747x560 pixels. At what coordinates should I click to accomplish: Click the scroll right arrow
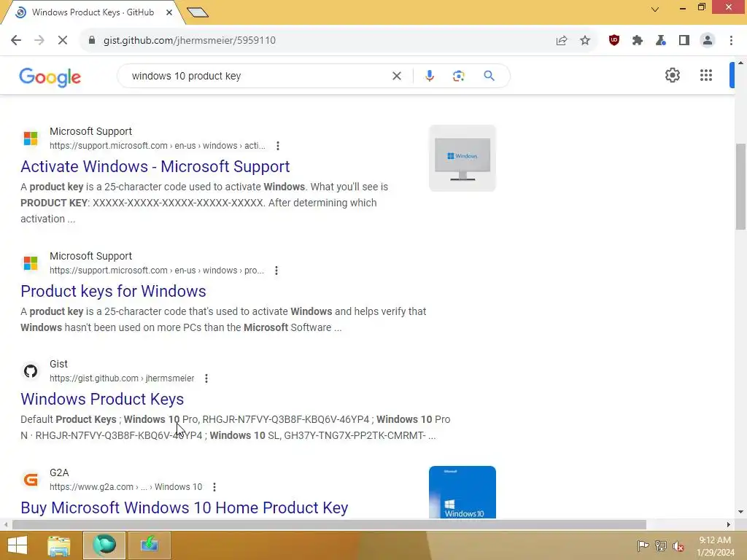click(729, 525)
